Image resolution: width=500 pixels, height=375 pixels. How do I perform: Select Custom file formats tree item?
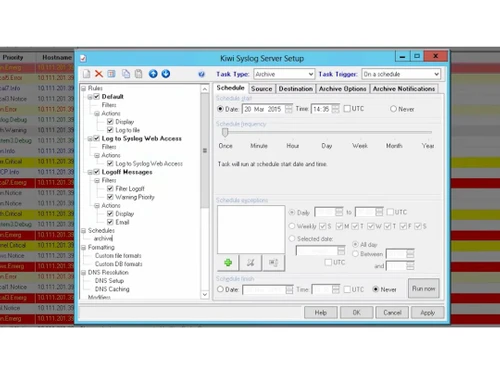[118, 256]
